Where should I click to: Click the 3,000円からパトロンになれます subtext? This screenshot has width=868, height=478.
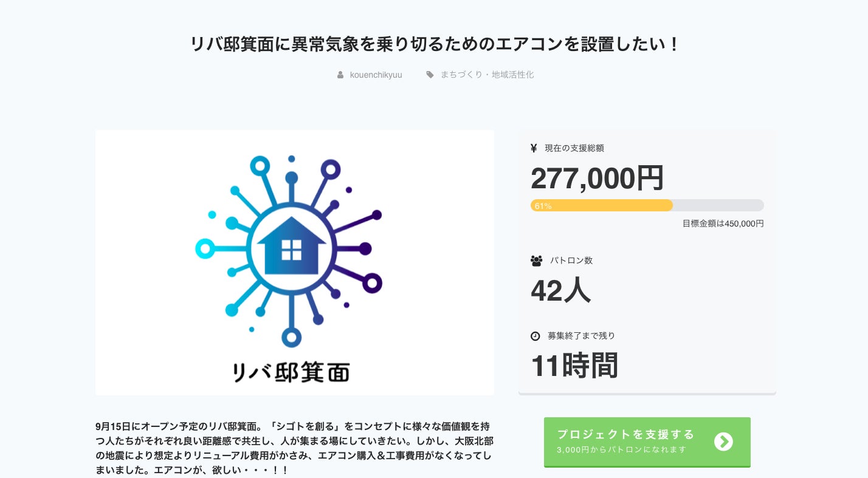pyautogui.click(x=621, y=449)
